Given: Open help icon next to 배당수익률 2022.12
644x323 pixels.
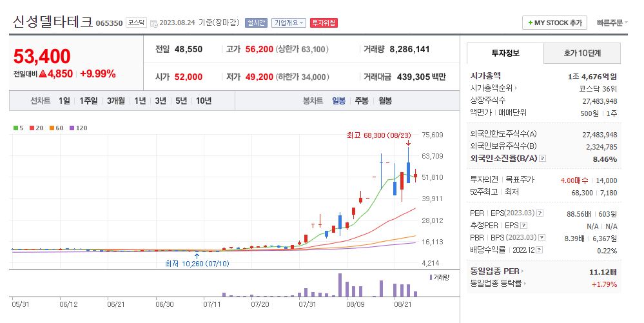Looking at the screenshot, I should (540, 250).
